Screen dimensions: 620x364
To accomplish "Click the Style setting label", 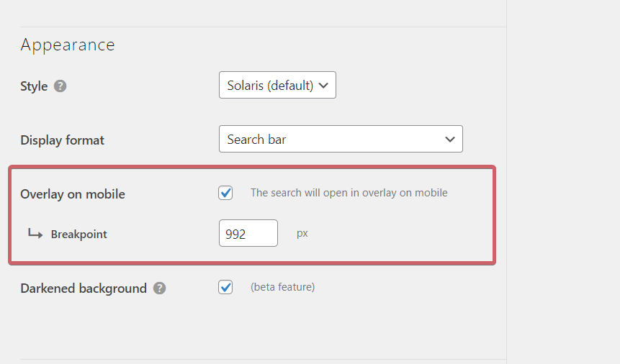I will tap(34, 86).
